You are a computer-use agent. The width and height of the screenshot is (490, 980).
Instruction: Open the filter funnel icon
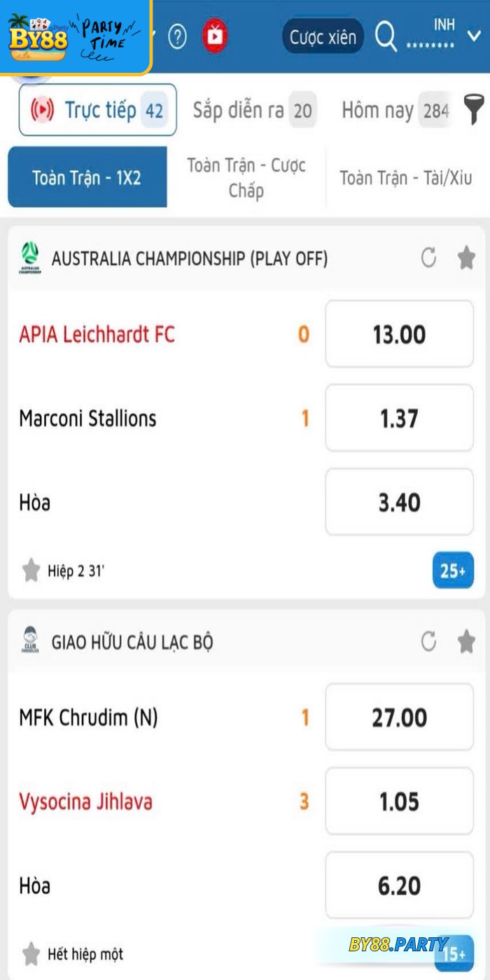pyautogui.click(x=475, y=110)
